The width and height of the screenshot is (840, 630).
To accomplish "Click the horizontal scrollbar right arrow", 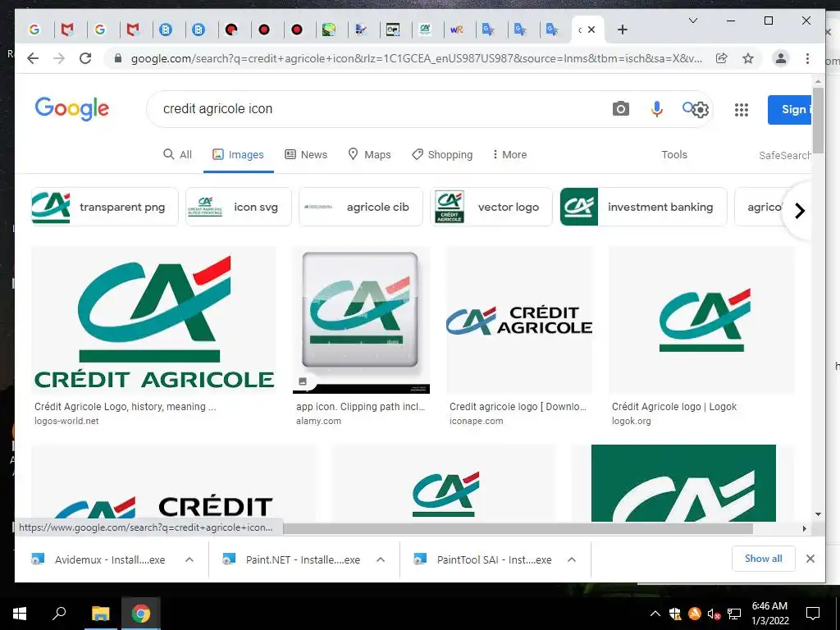I will (x=804, y=529).
